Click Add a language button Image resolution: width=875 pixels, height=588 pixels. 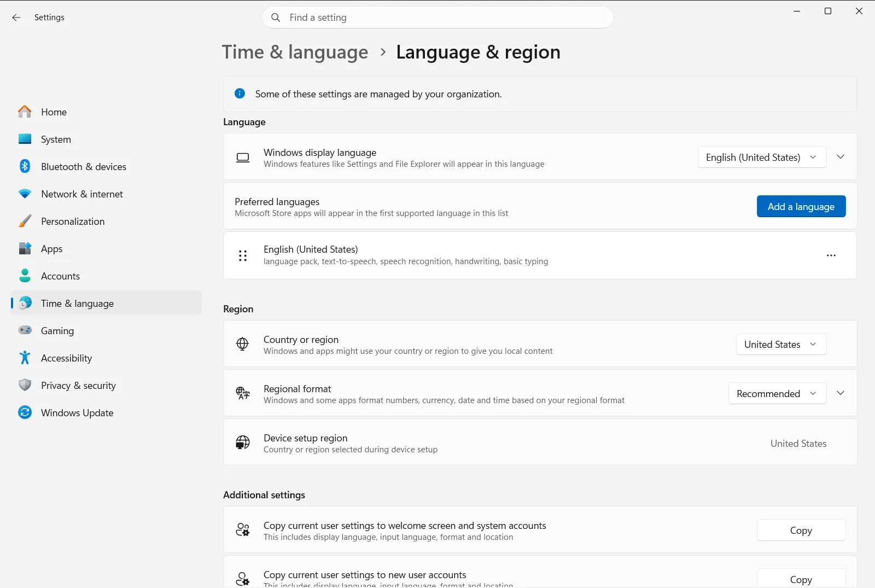[x=801, y=206]
